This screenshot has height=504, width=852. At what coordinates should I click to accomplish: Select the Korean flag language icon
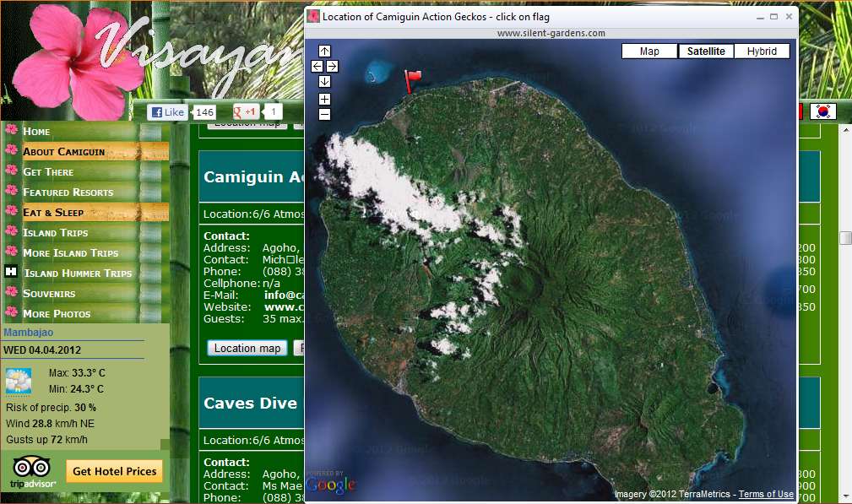click(x=822, y=111)
